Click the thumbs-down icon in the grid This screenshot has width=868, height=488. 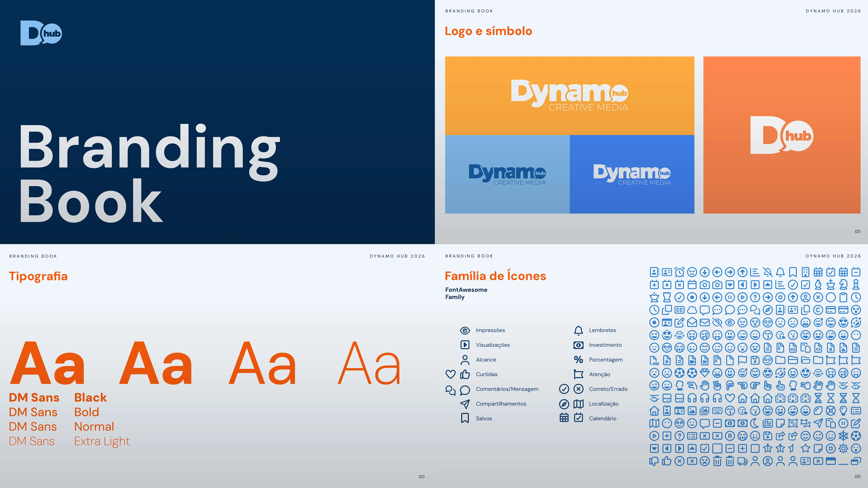[x=654, y=461]
